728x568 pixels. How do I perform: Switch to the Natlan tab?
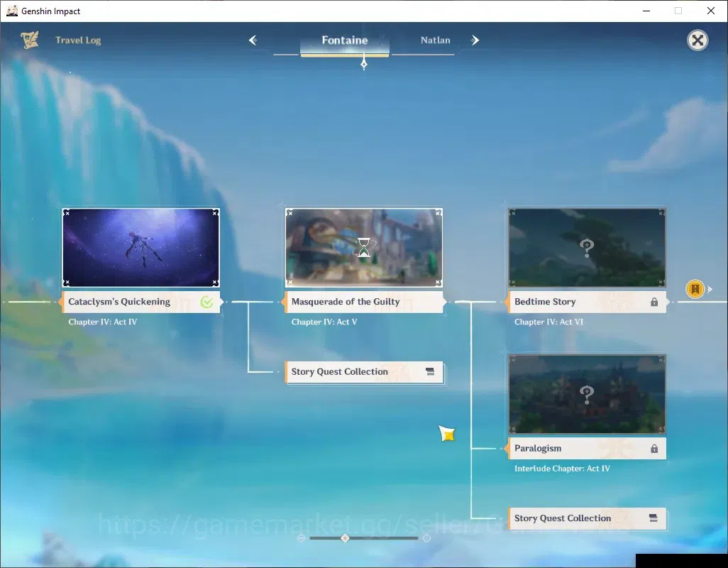pyautogui.click(x=435, y=40)
